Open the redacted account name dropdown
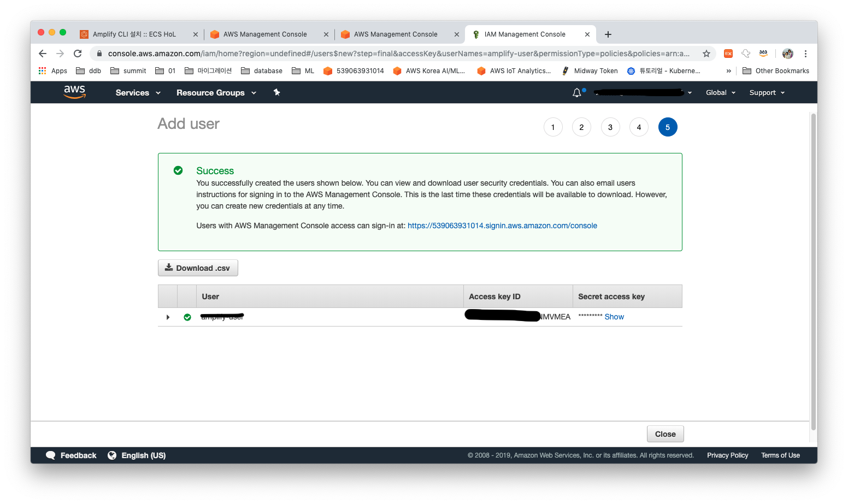 (x=643, y=93)
